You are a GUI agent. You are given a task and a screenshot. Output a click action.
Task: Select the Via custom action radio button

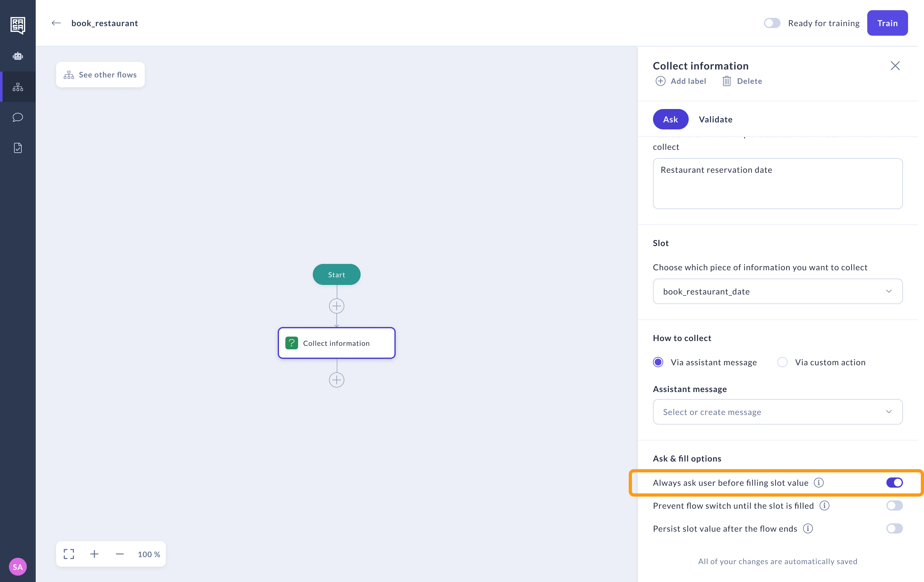pos(782,362)
